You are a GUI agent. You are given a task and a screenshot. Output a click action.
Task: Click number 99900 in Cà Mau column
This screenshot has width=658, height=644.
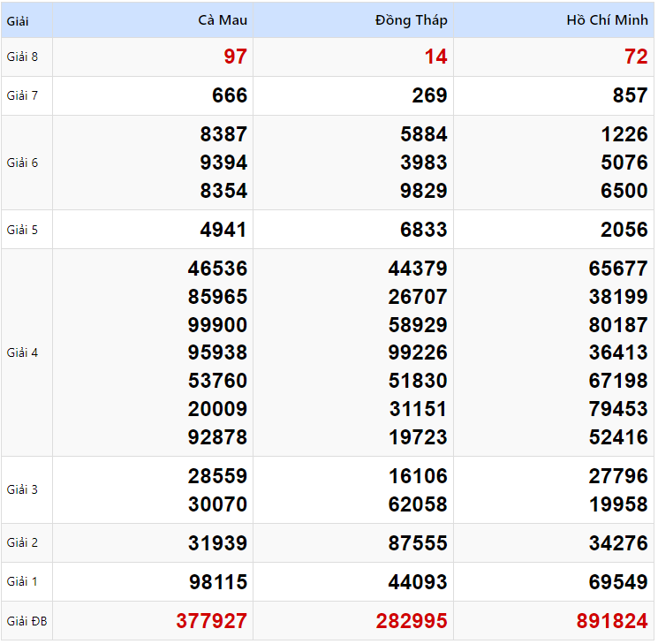(x=217, y=324)
